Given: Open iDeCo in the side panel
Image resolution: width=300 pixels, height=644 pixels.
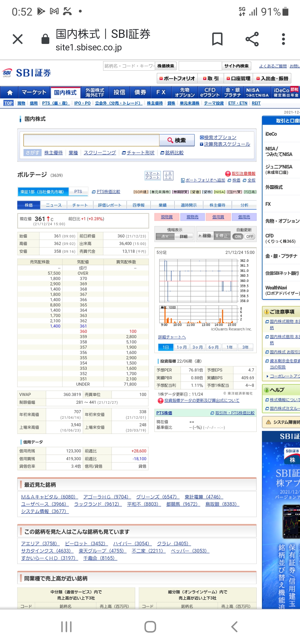Looking at the screenshot, I should (271, 134).
